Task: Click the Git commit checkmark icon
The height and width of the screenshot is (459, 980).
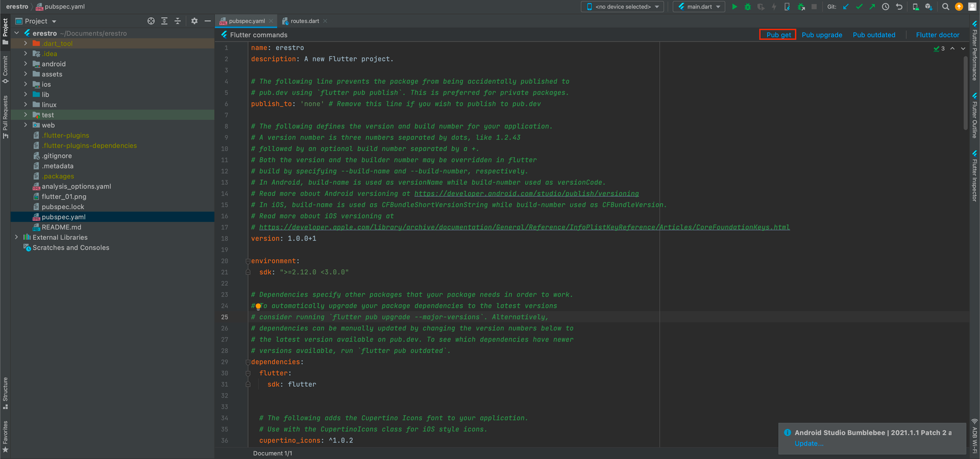Action: [859, 7]
